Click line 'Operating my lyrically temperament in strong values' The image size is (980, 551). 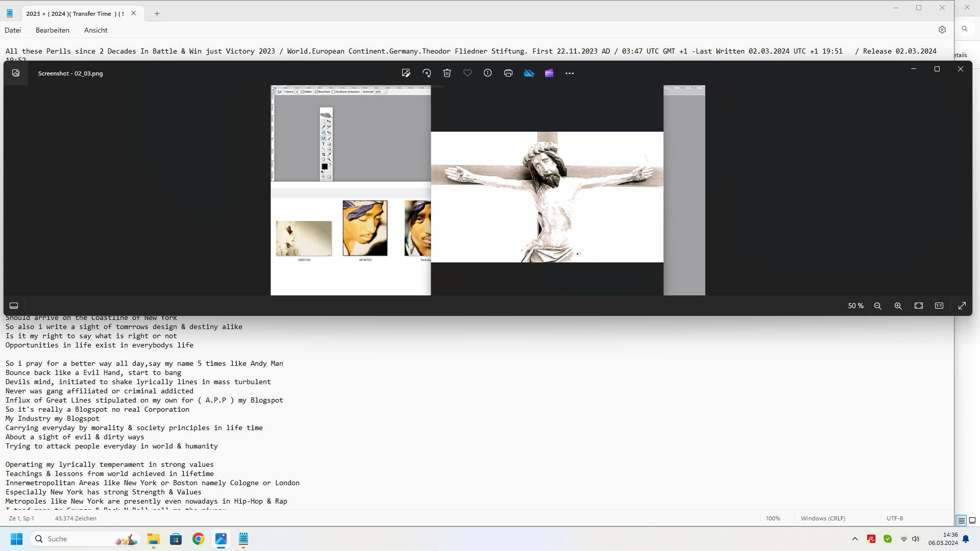coord(110,464)
